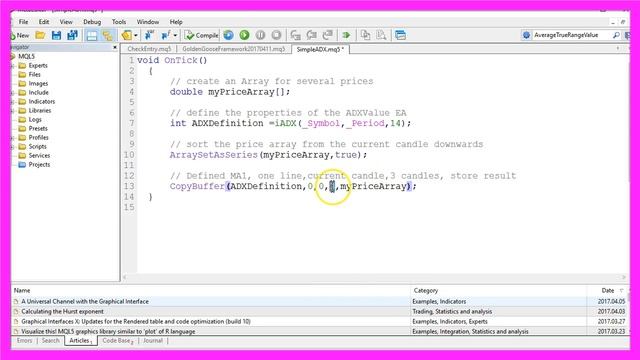This screenshot has width=640, height=360.
Task: Click the green arrow icon
Action: coord(346,36)
